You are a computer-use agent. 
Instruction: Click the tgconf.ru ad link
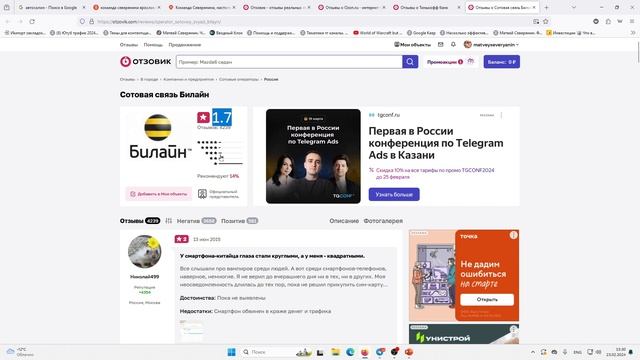(x=389, y=115)
